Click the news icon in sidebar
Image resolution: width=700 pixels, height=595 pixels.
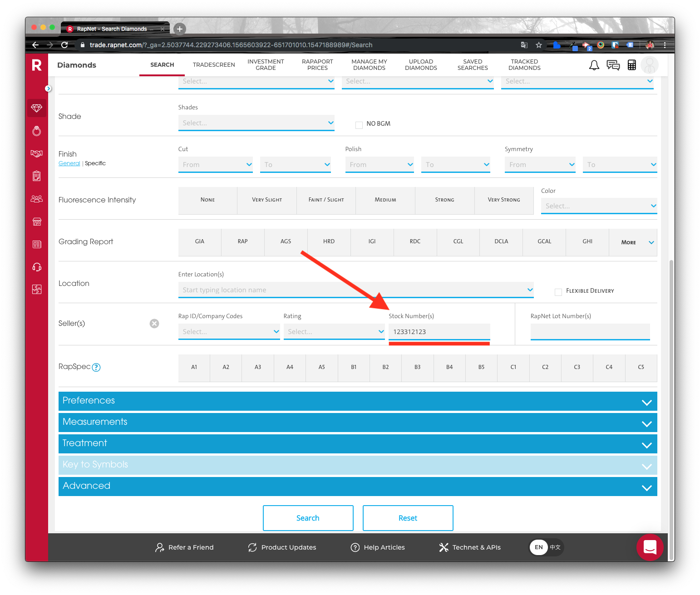coord(37,244)
